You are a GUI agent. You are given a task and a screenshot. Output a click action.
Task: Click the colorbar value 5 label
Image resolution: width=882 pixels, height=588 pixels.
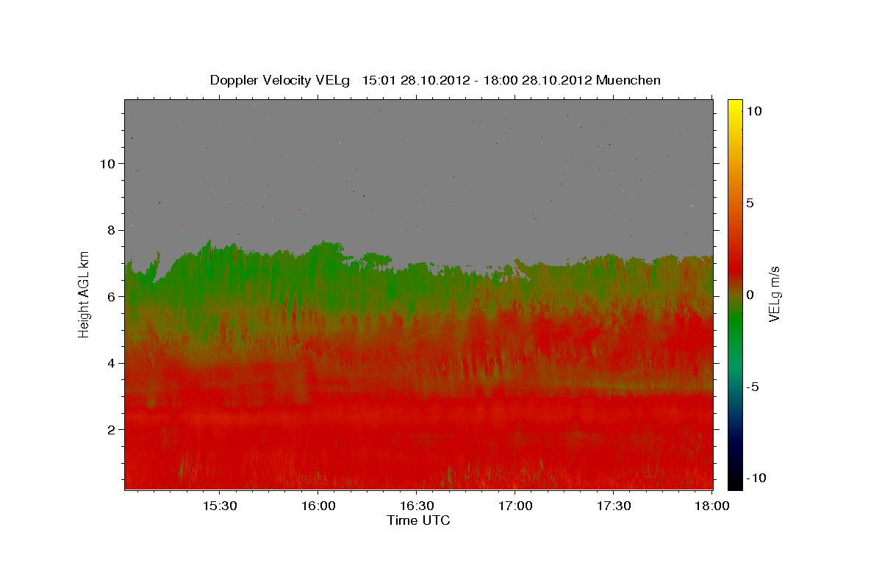coord(750,203)
